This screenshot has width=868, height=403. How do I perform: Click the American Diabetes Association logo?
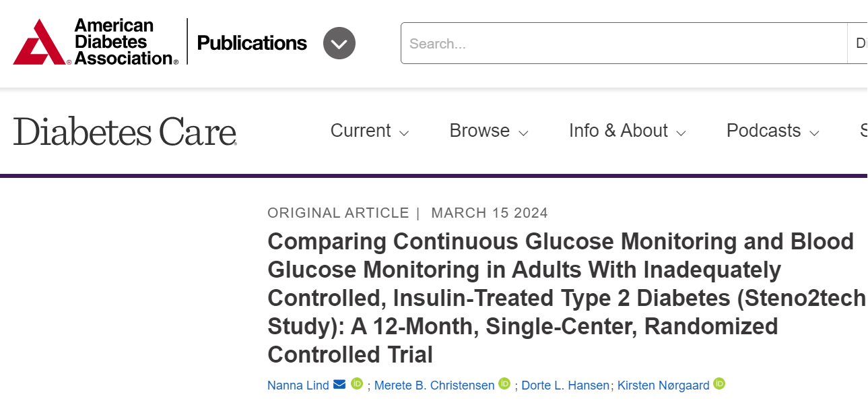coord(96,42)
